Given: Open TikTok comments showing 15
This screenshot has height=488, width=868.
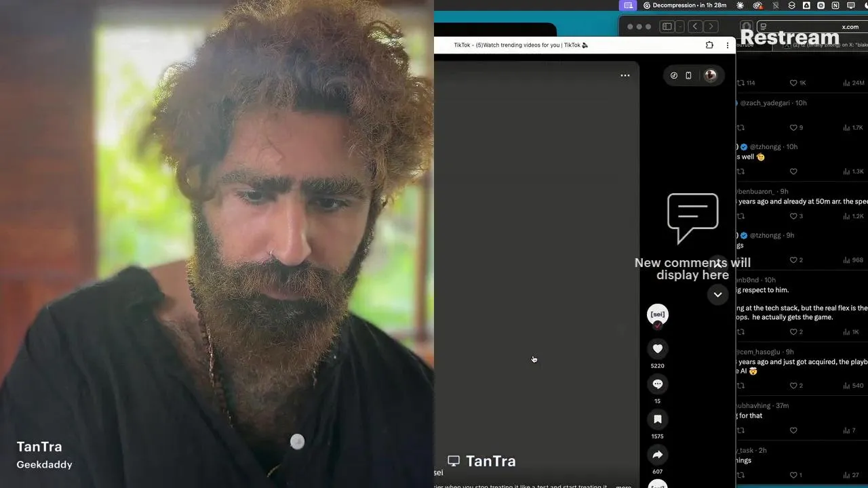Looking at the screenshot, I should 657,384.
